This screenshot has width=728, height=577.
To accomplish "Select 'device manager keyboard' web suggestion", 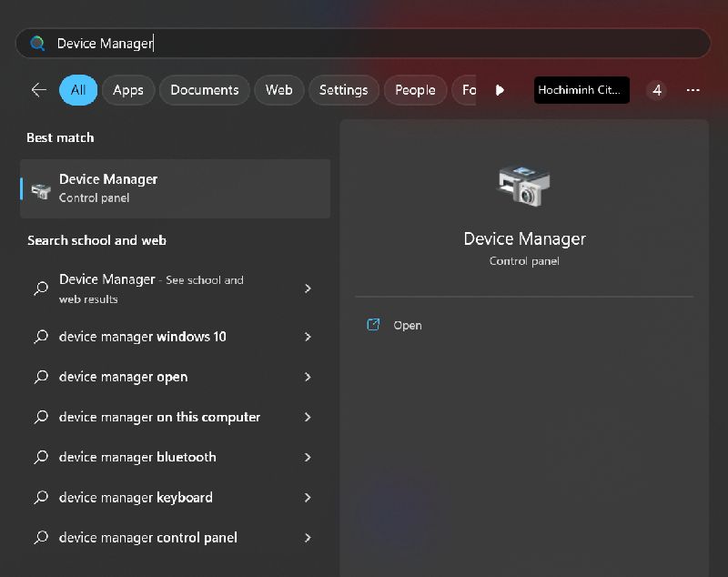I will tap(136, 498).
